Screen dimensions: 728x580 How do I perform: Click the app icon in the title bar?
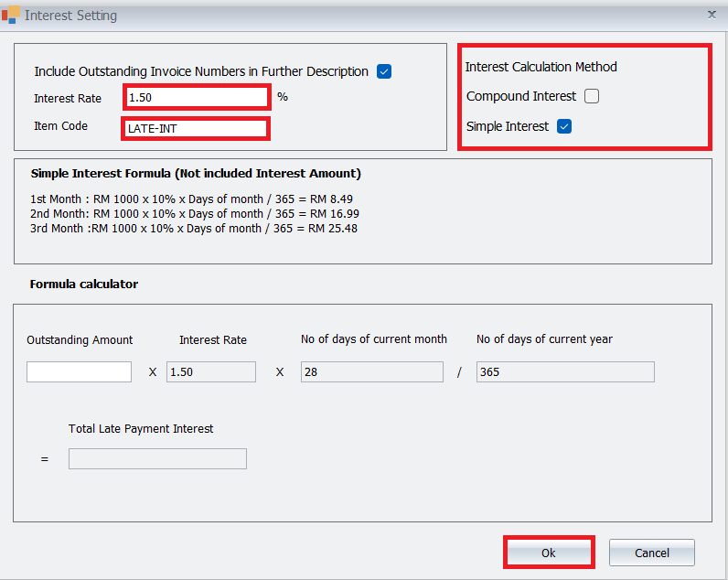tap(10, 16)
